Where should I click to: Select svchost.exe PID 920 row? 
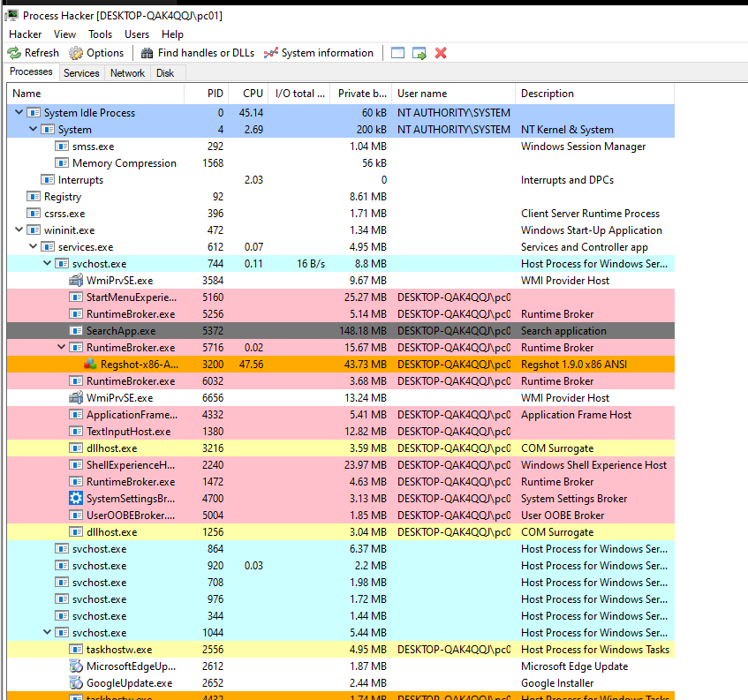coord(341,566)
